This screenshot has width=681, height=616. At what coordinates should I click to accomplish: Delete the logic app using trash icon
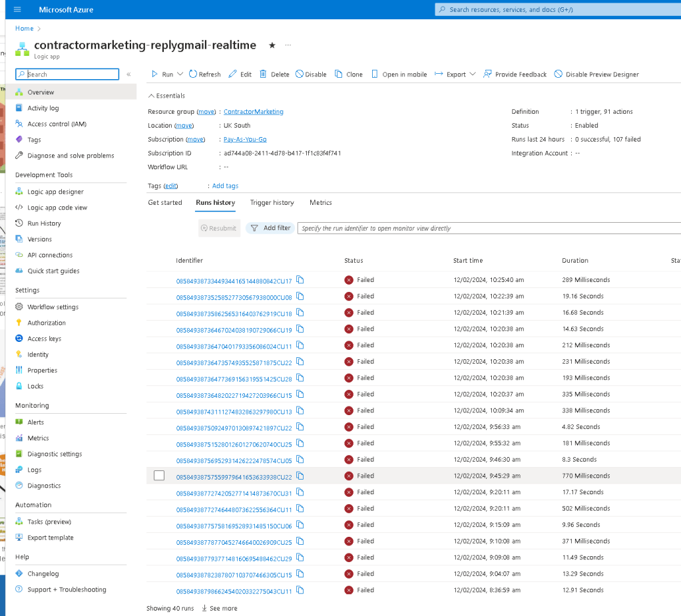[x=274, y=75]
